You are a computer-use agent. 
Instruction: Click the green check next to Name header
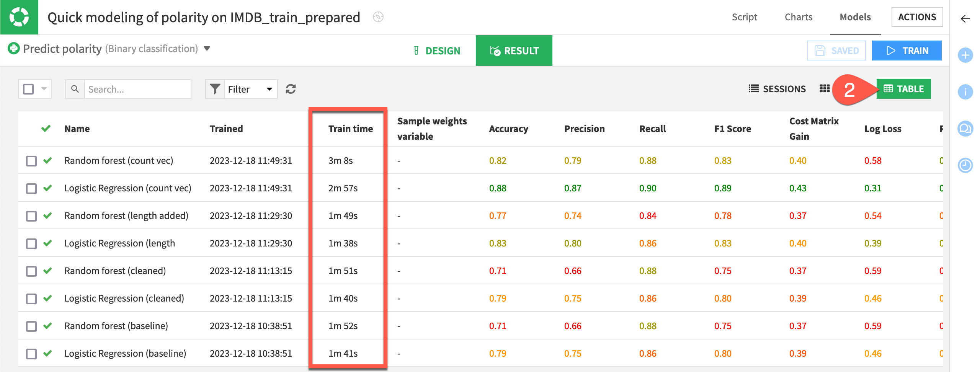point(46,129)
